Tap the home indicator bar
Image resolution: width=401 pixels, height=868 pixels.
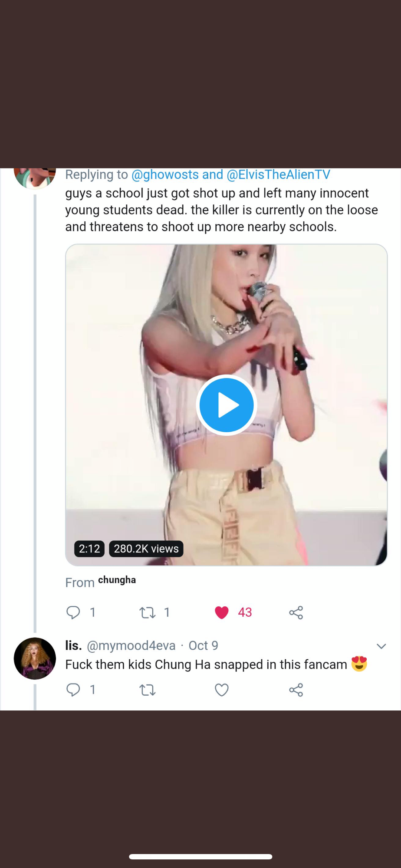point(200,857)
